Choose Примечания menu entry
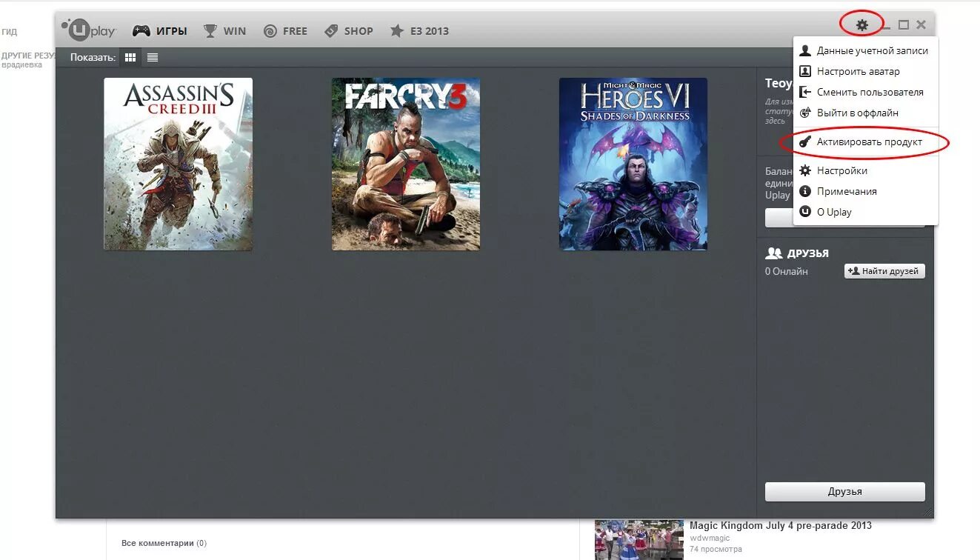The image size is (980, 560). point(865,191)
